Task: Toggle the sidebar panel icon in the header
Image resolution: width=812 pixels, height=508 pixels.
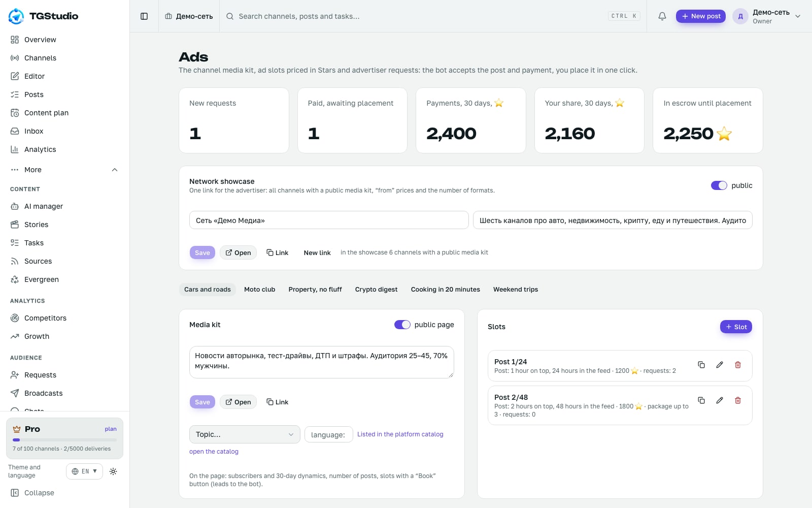Action: click(144, 16)
